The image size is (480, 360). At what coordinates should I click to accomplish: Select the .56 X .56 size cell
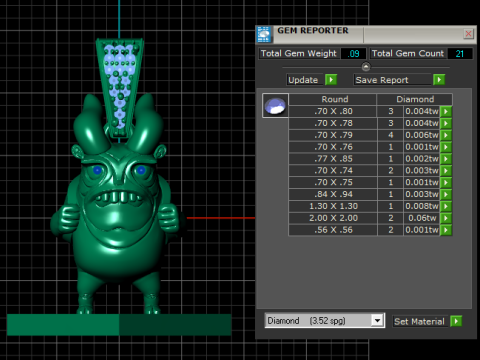(333, 230)
